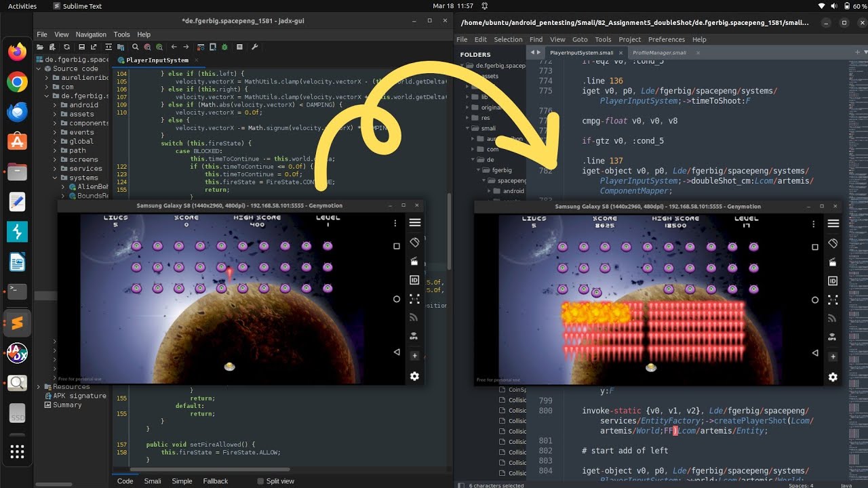Switch to Smali view tab in jadx-gui

[153, 481]
